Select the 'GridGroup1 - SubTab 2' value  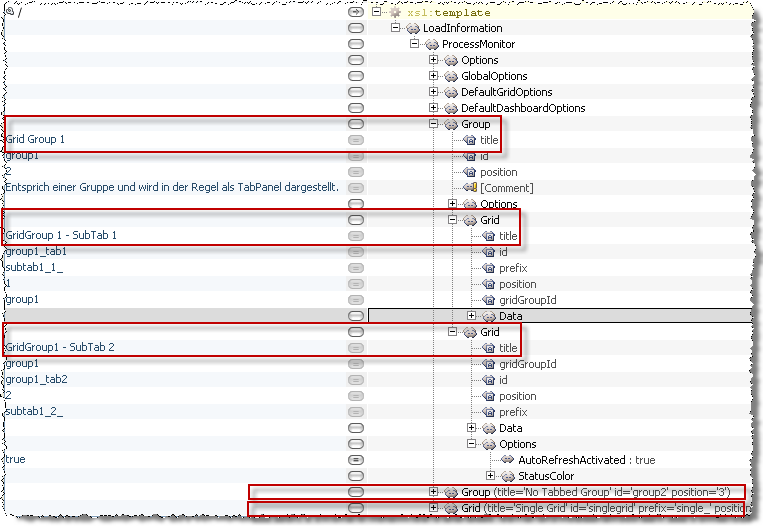coord(60,347)
